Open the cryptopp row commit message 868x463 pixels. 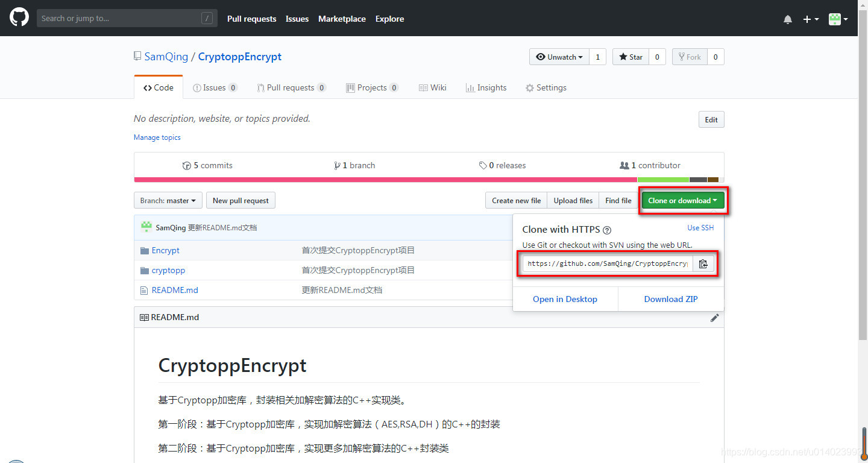click(358, 270)
